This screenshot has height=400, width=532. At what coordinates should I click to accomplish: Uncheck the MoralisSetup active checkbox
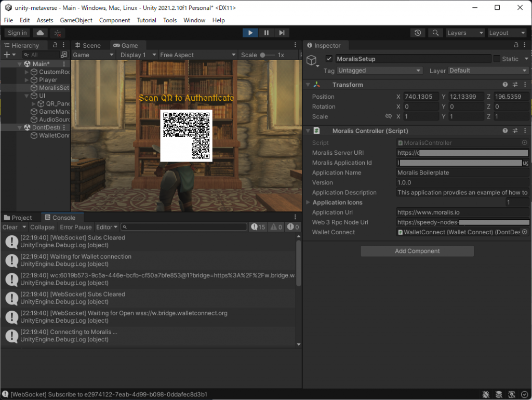point(329,59)
